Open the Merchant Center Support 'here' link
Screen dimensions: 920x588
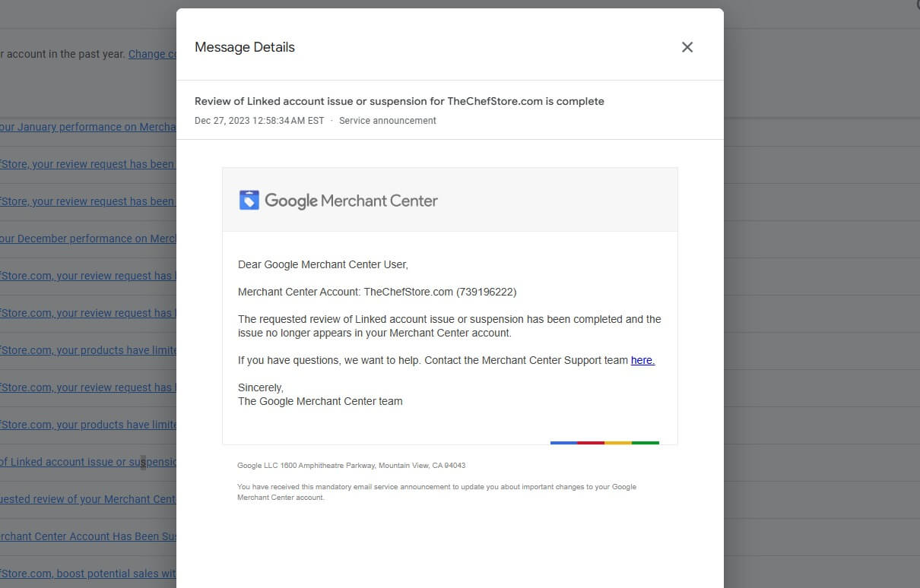(x=642, y=360)
